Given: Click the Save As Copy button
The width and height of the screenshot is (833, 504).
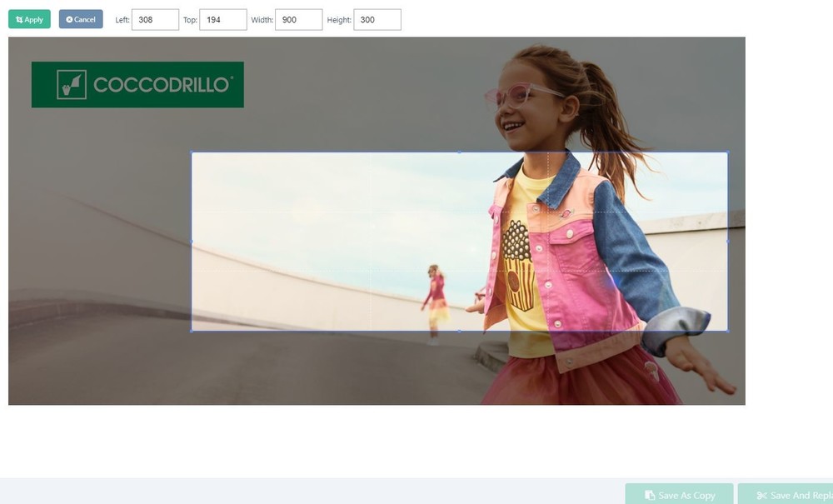Looking at the screenshot, I should pos(679,495).
